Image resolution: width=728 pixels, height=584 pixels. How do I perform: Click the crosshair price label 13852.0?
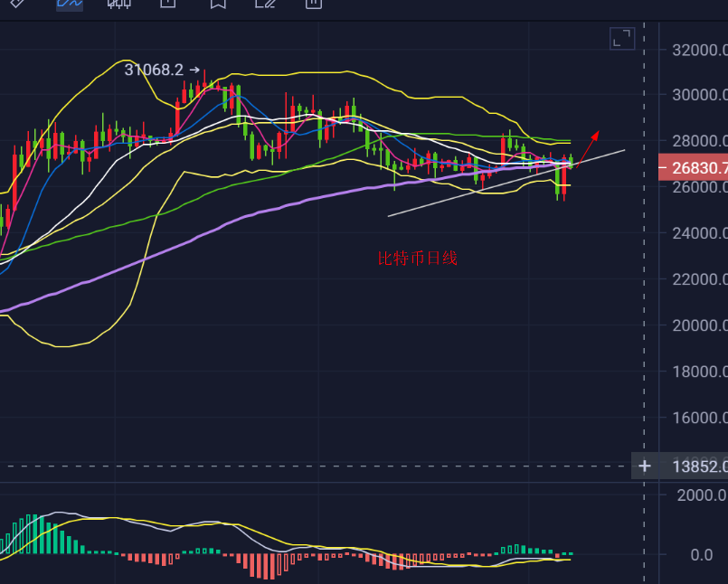[x=700, y=466]
